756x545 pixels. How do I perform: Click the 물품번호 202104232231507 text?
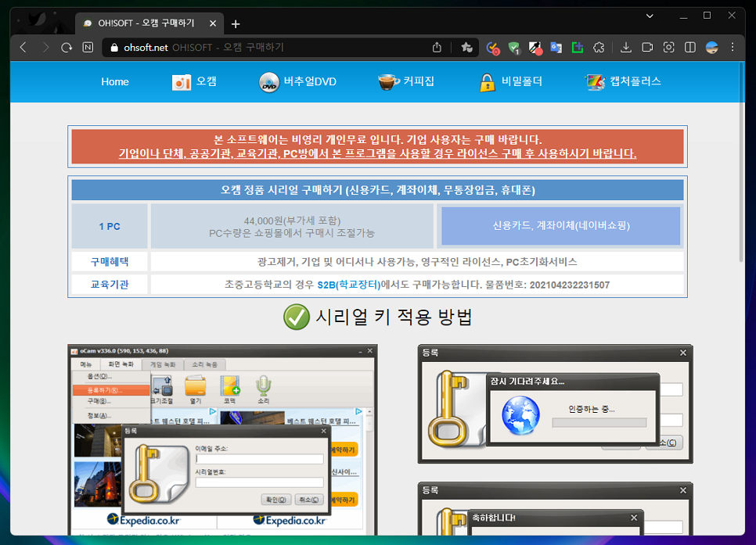click(547, 285)
